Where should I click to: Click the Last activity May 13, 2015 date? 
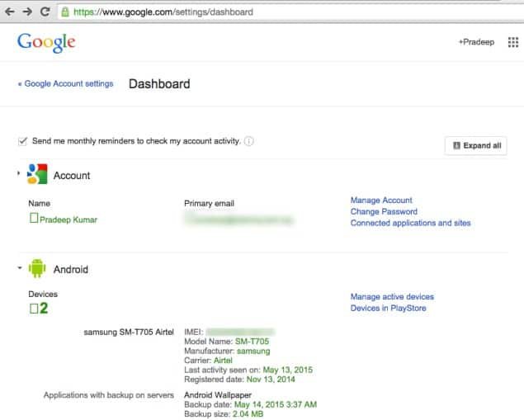(x=288, y=370)
